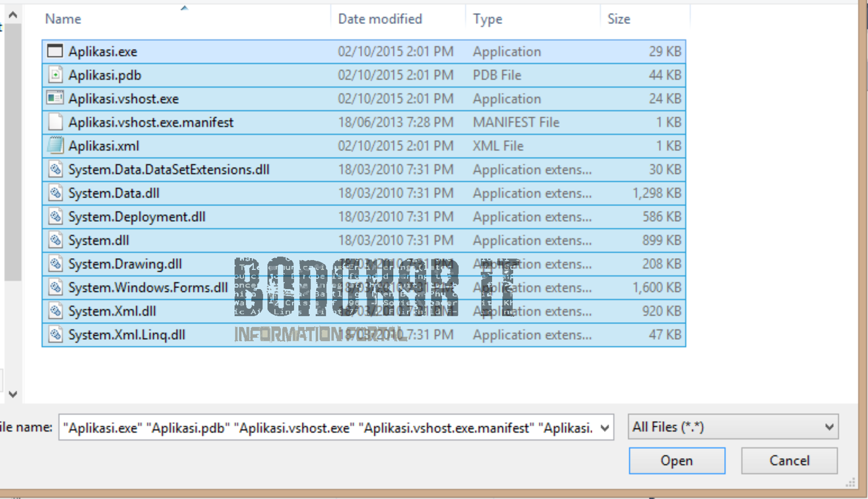Image resolution: width=868 pixels, height=499 pixels.
Task: Click the System.Deployment.dll extension icon
Action: [x=55, y=216]
